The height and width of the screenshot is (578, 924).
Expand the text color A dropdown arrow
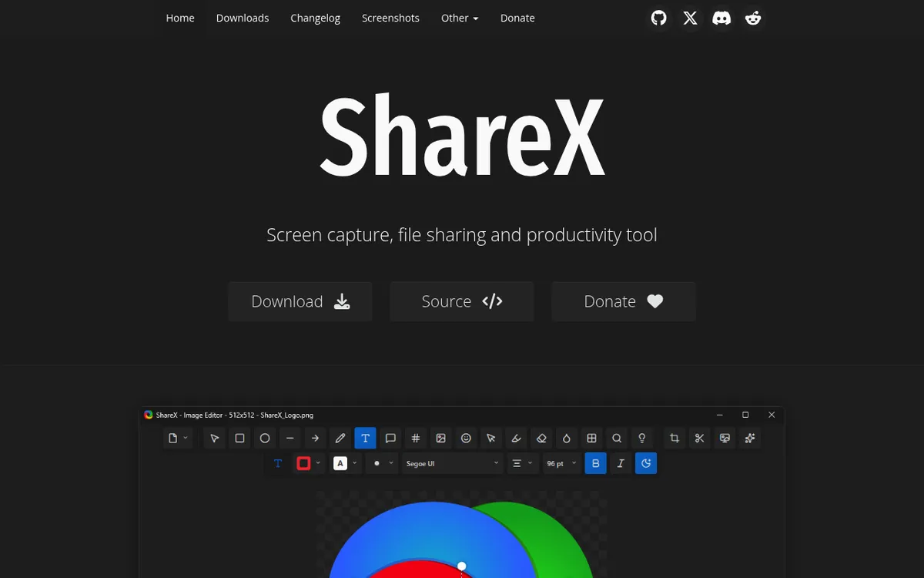354,463
